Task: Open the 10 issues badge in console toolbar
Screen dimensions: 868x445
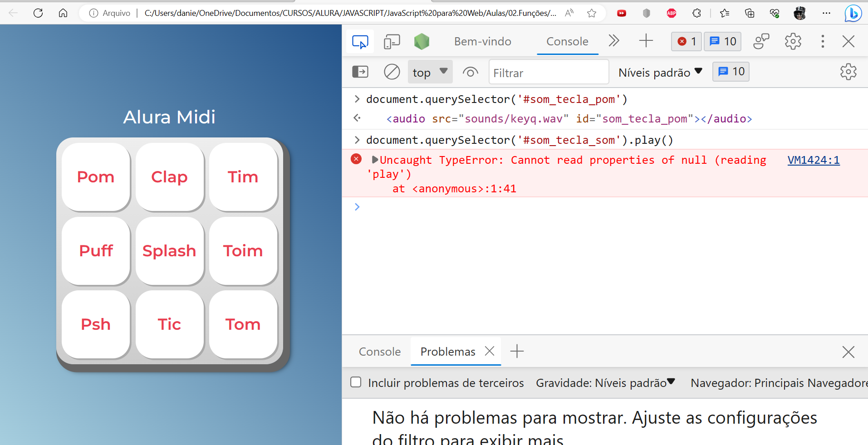Action: pos(731,72)
